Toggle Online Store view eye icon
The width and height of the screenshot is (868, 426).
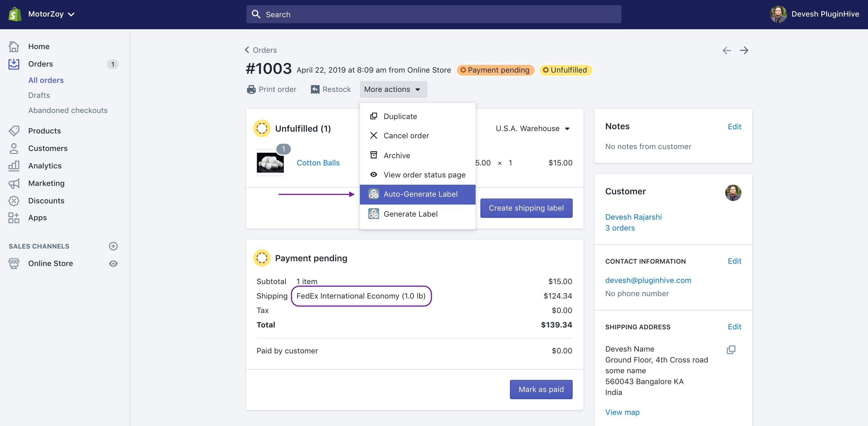tap(113, 263)
